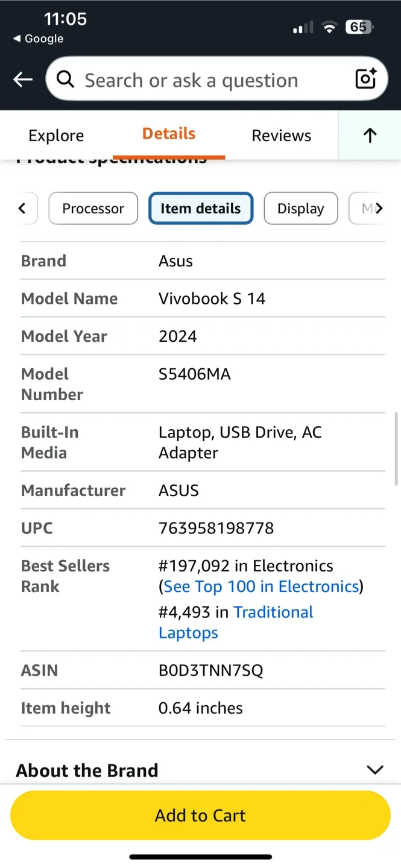Switch to the Reviews tab
Viewport: 401px width, 868px height.
(281, 135)
